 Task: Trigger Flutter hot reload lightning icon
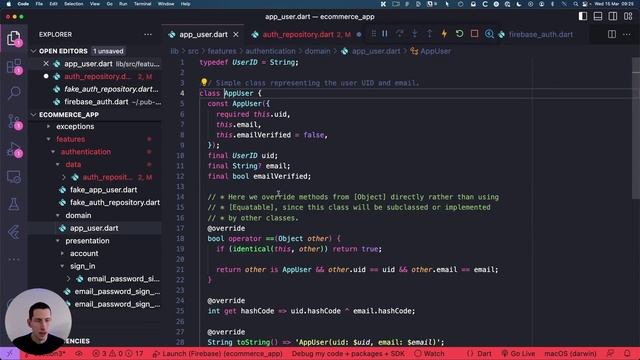pyautogui.click(x=444, y=34)
